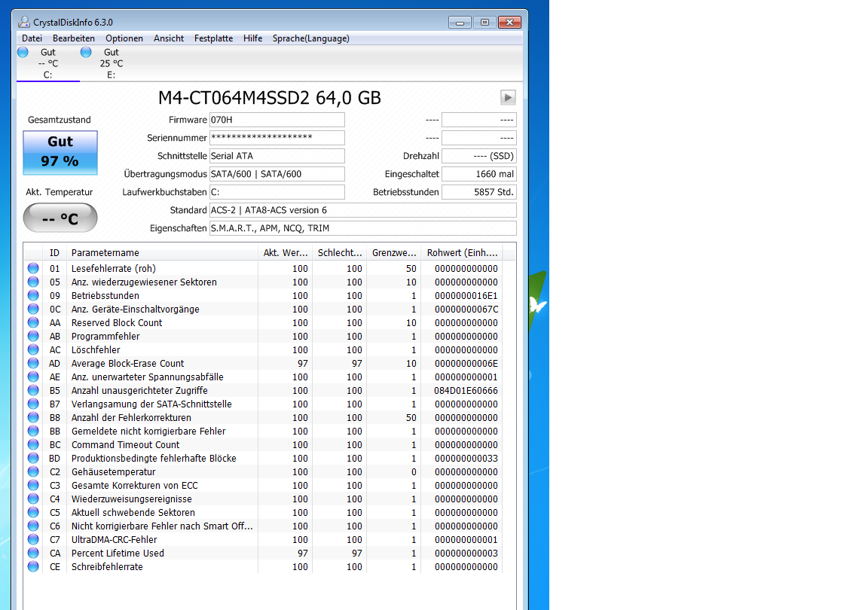Open the Optionen menu
Viewport: 868px width, 610px height.
(x=124, y=38)
